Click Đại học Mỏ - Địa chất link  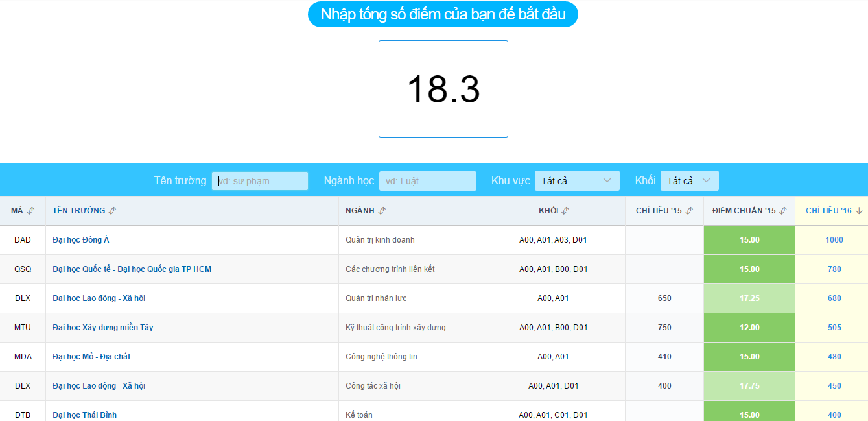click(x=91, y=357)
